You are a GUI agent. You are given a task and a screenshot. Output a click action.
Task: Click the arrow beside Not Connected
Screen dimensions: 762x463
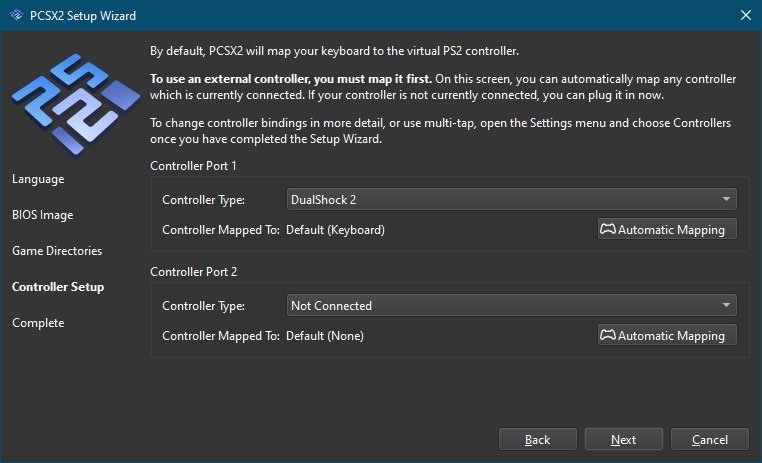pyautogui.click(x=725, y=305)
